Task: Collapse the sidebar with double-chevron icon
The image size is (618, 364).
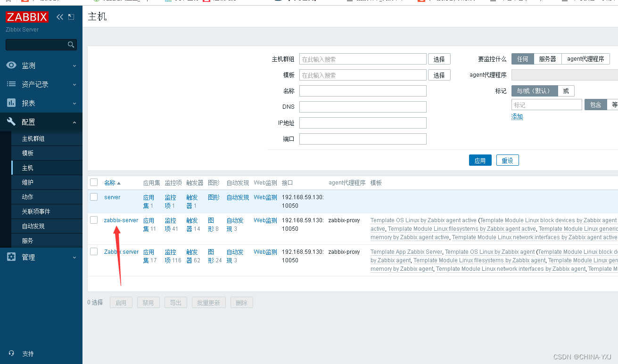Action: coord(60,17)
